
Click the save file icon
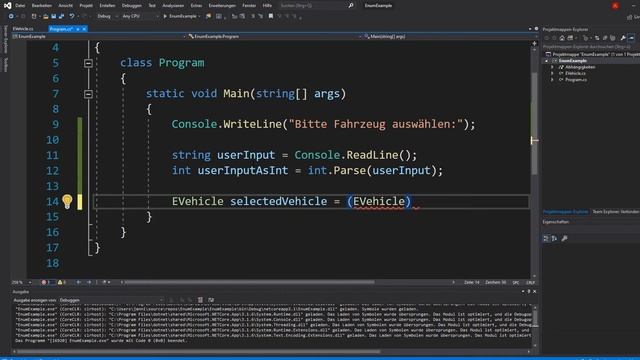tap(53, 16)
